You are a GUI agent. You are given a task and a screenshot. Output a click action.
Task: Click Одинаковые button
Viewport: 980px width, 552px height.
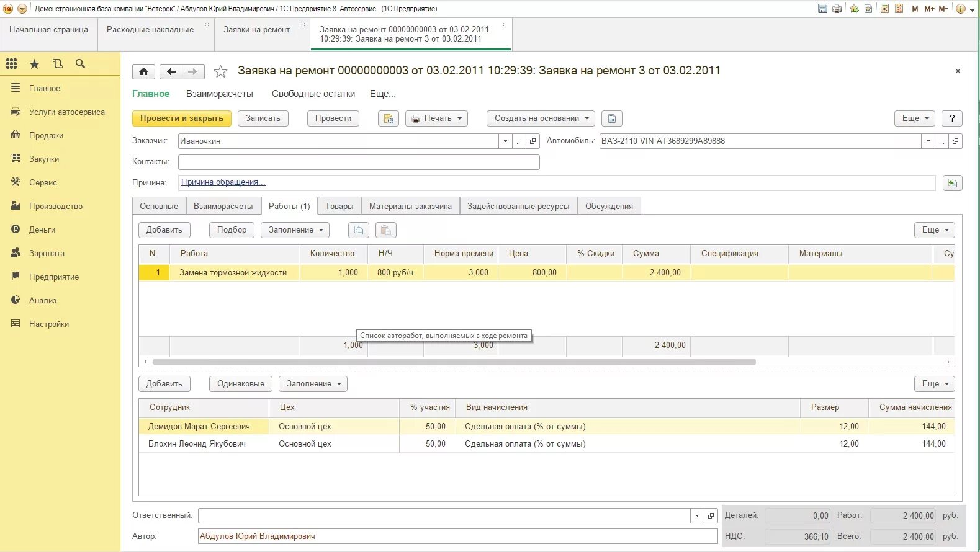tap(241, 384)
